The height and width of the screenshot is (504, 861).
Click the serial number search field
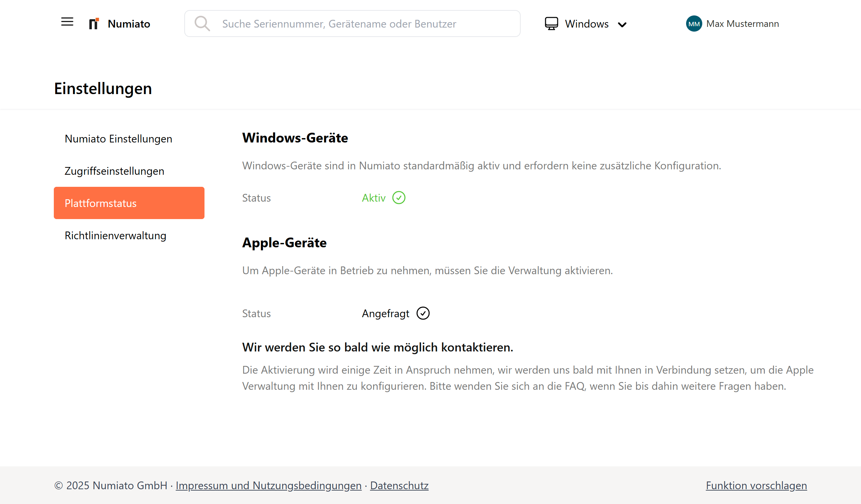tap(352, 24)
